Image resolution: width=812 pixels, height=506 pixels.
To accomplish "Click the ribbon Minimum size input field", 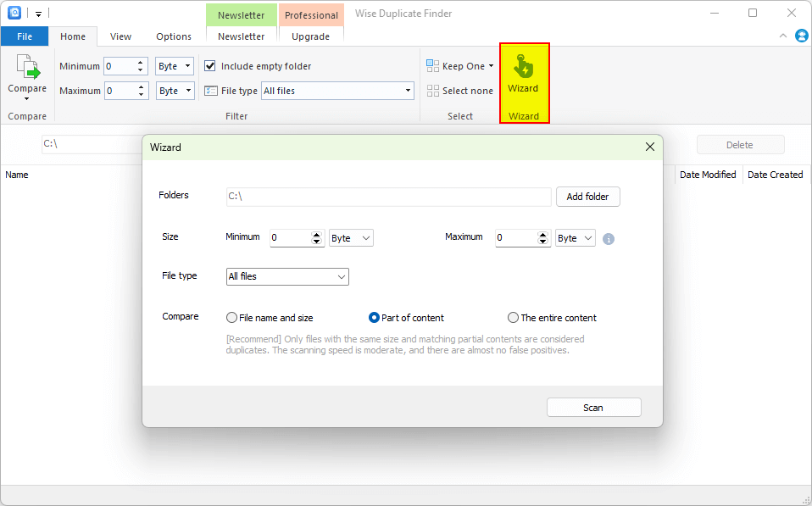I will (x=120, y=66).
